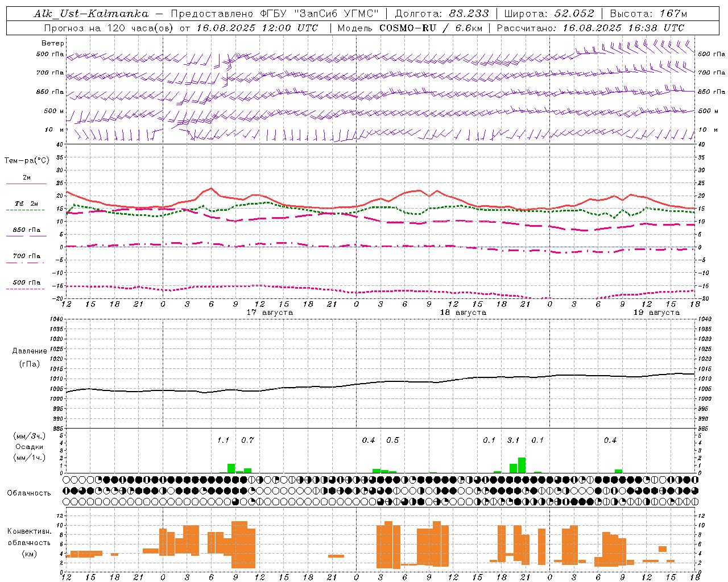Click the (мм/1ч.) precipitation unit label
Screen dimensions: 728x582
point(30,457)
